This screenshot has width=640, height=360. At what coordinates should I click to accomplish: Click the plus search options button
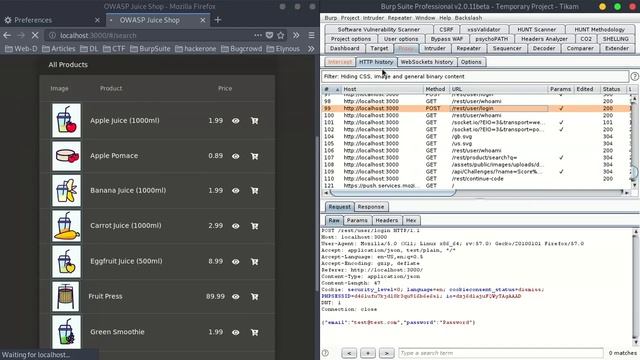coord(367,353)
